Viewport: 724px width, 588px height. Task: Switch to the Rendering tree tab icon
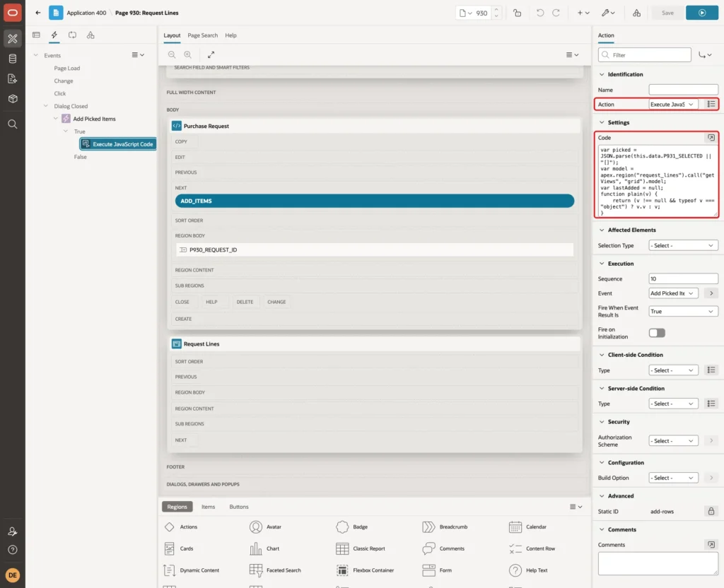36,35
